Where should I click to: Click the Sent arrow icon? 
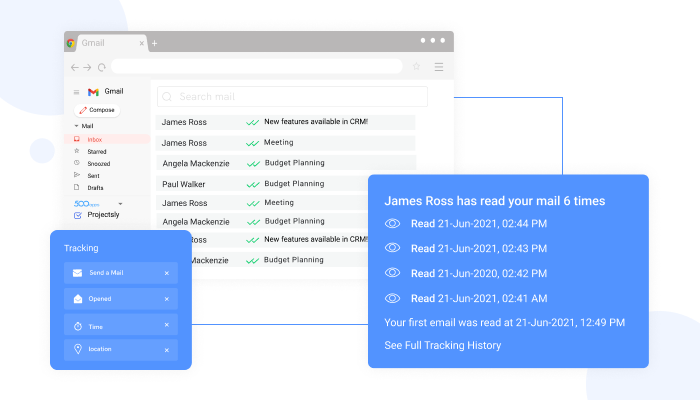tap(77, 175)
